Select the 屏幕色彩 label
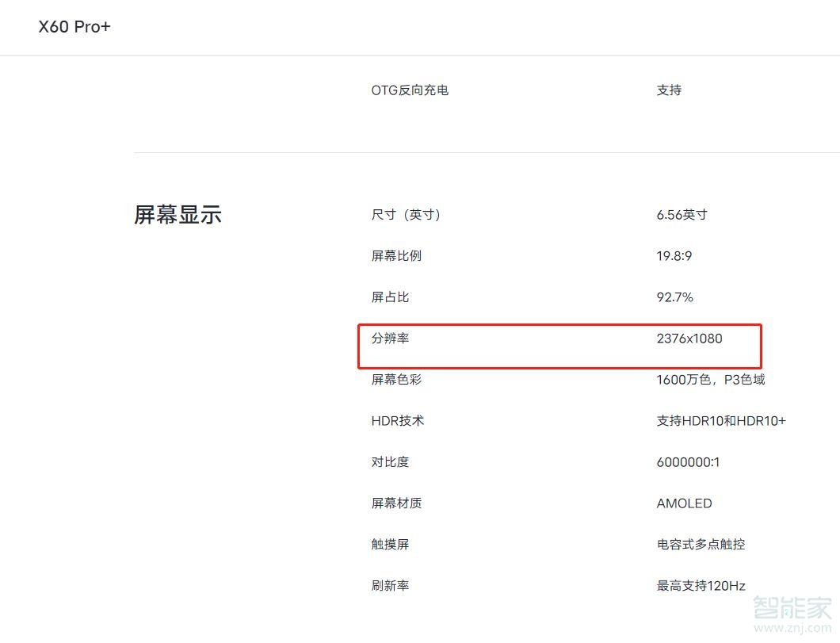The width and height of the screenshot is (840, 643). (396, 379)
